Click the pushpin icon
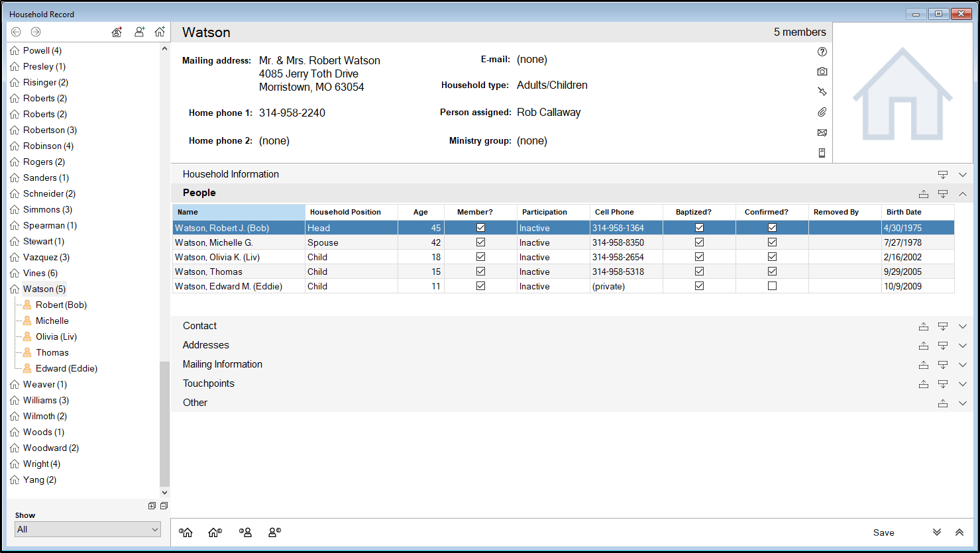 coord(822,91)
